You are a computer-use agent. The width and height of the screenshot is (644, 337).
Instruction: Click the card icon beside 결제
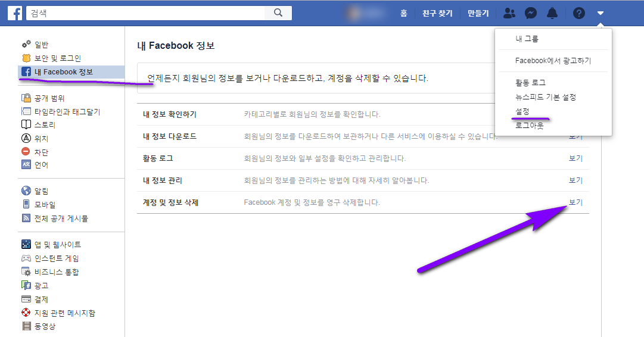click(x=26, y=299)
